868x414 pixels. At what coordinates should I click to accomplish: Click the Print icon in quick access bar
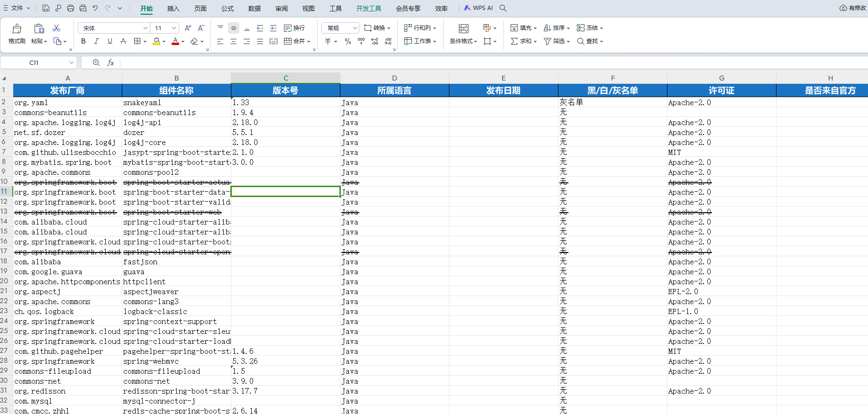pos(71,8)
